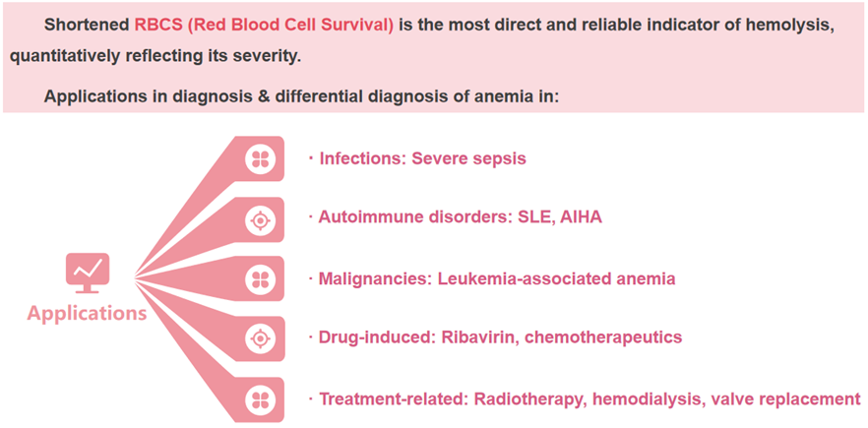Click the "quantitatively reflecting its severity" line
Viewport: 868px width, 428px height.
[155, 58]
